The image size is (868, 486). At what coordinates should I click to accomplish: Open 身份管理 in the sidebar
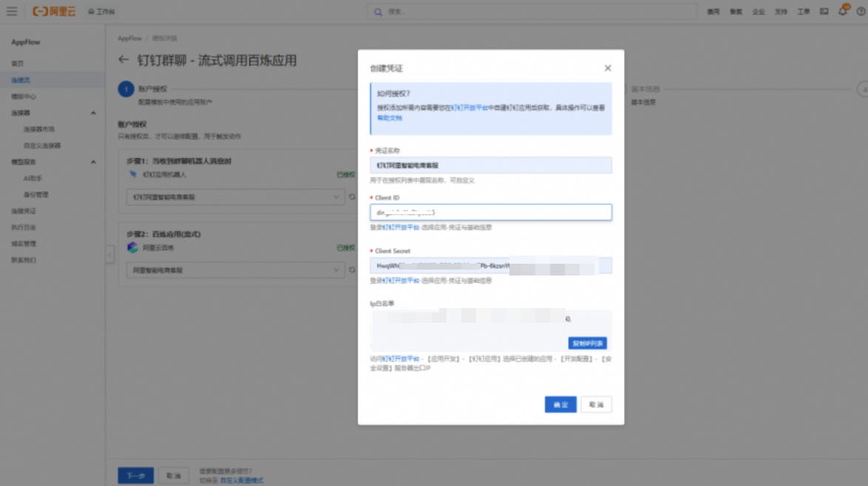tap(36, 194)
